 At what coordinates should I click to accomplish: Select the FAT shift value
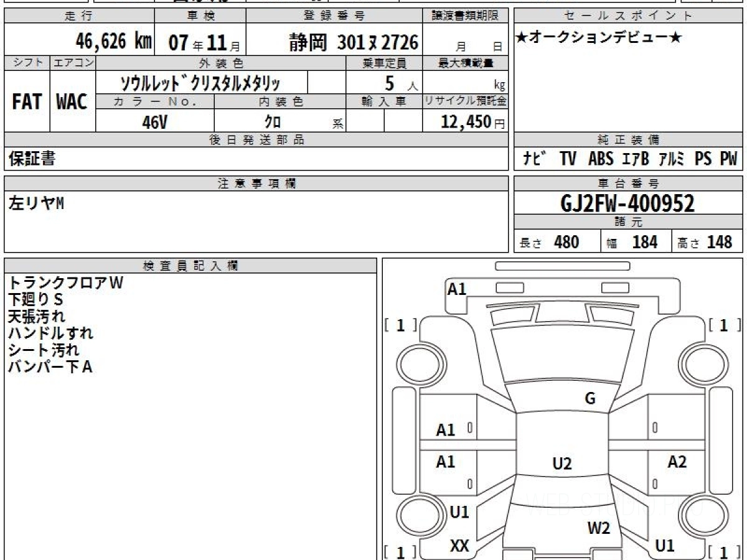coord(27,102)
